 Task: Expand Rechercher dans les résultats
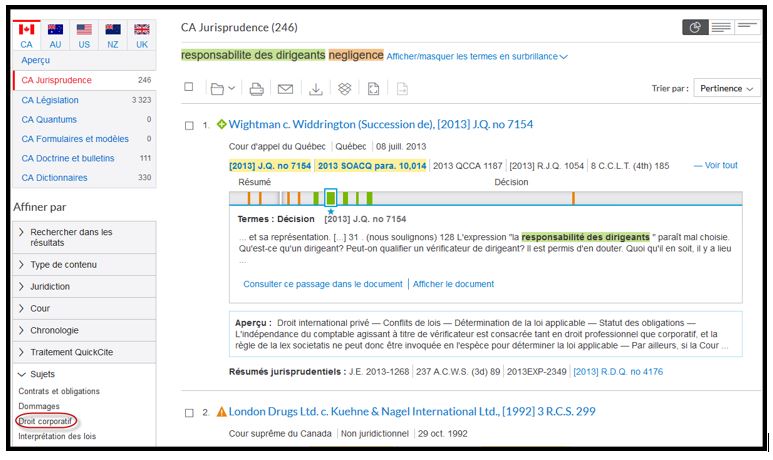(84, 237)
